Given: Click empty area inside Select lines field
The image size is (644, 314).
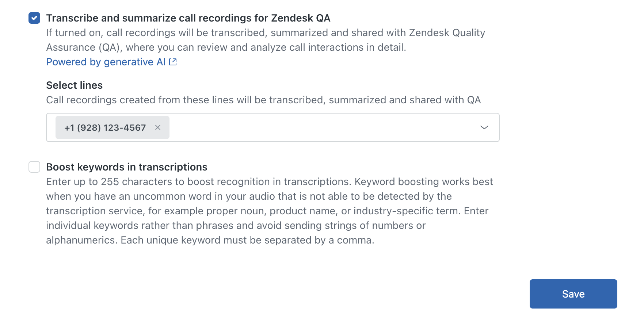Looking at the screenshot, I should 321,127.
